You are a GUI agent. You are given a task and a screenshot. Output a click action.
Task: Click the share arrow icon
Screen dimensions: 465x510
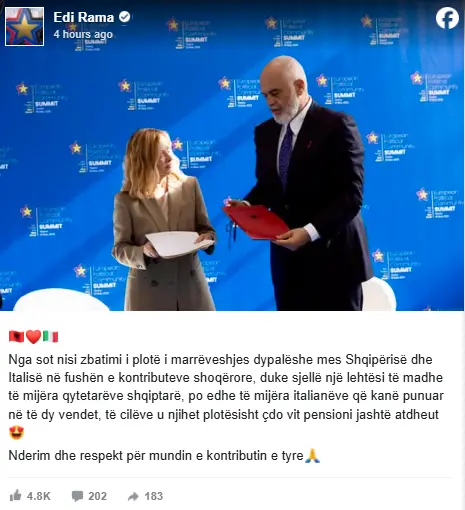pyautogui.click(x=133, y=496)
